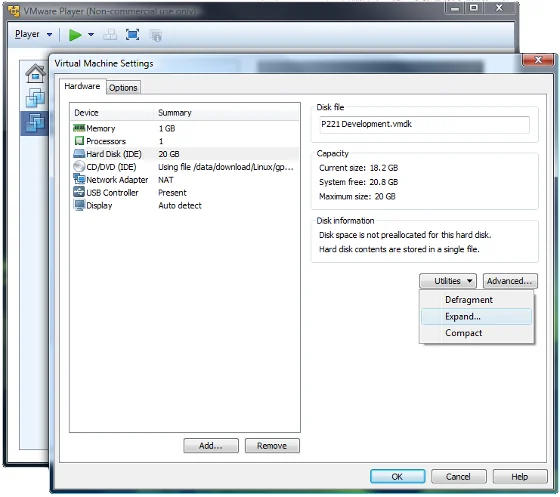Click the CD/DVD (IDE) disc icon
Image resolution: width=560 pixels, height=497 pixels.
[79, 166]
